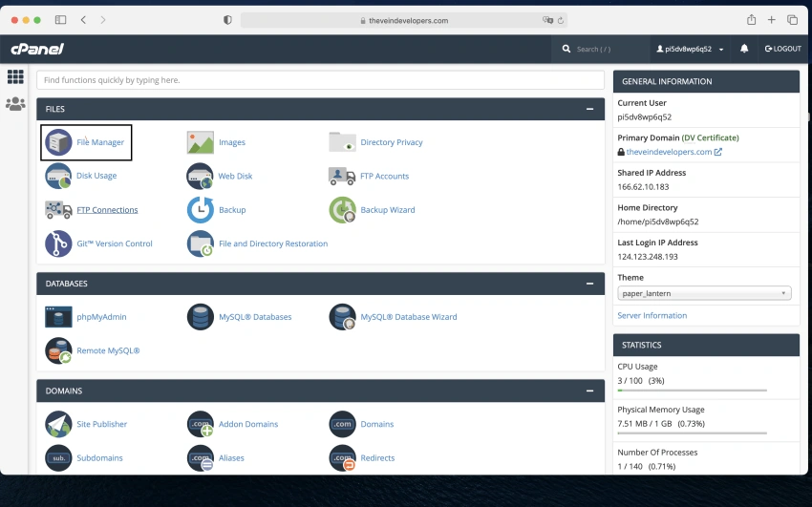Open the User Manager people icon
The width and height of the screenshot is (812, 507).
tap(15, 104)
